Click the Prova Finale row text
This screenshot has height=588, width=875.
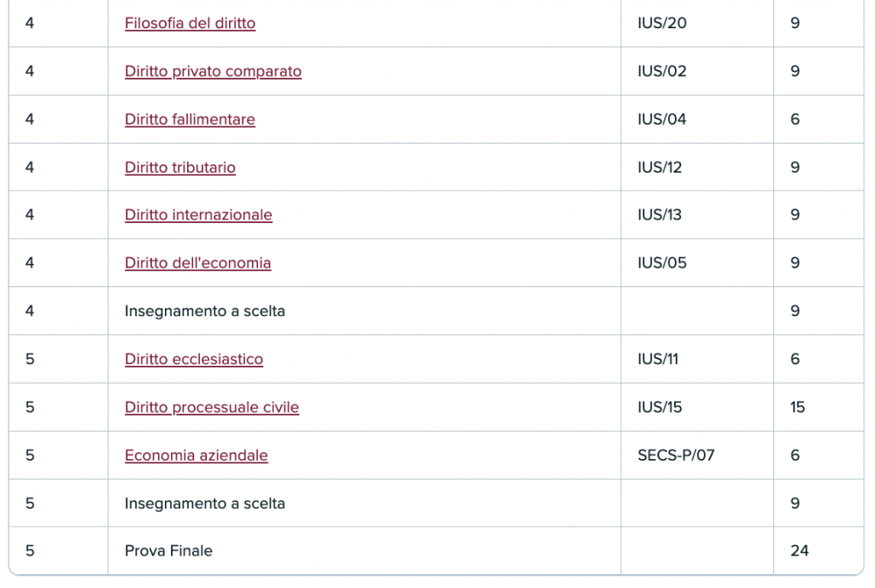(168, 551)
